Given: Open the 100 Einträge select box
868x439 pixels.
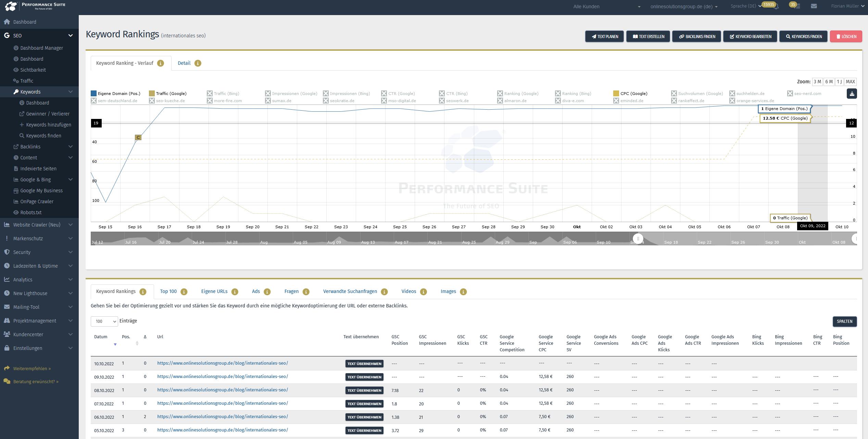Looking at the screenshot, I should 104,321.
